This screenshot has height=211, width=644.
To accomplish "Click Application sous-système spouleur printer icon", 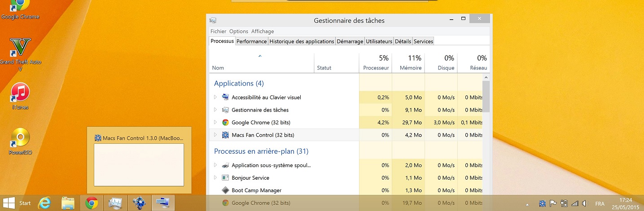I will tap(225, 165).
